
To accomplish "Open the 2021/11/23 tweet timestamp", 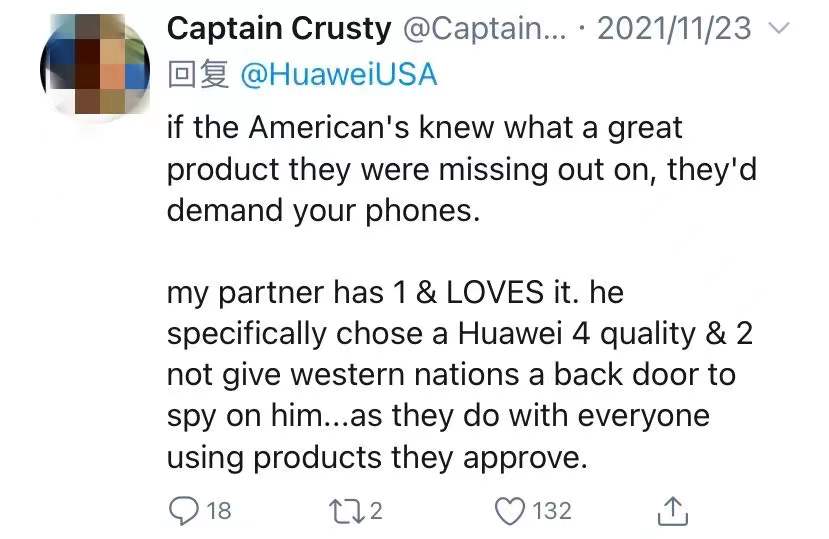I will (x=674, y=28).
